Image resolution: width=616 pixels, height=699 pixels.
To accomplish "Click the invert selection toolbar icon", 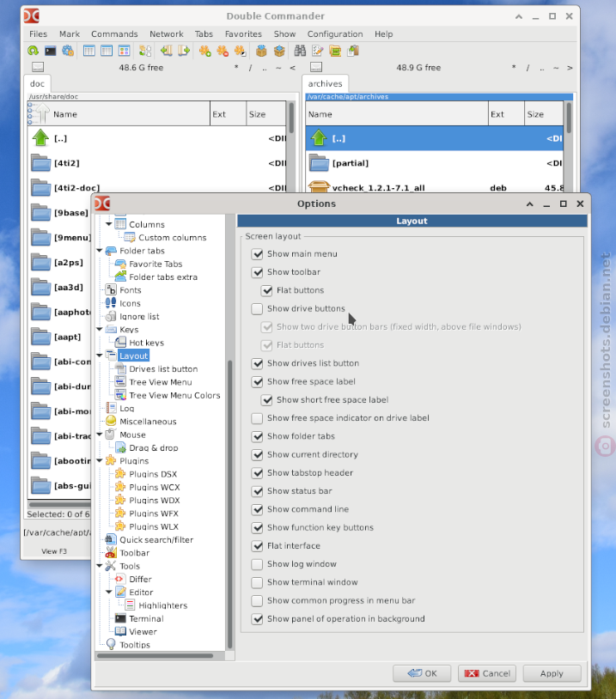I will (240, 51).
